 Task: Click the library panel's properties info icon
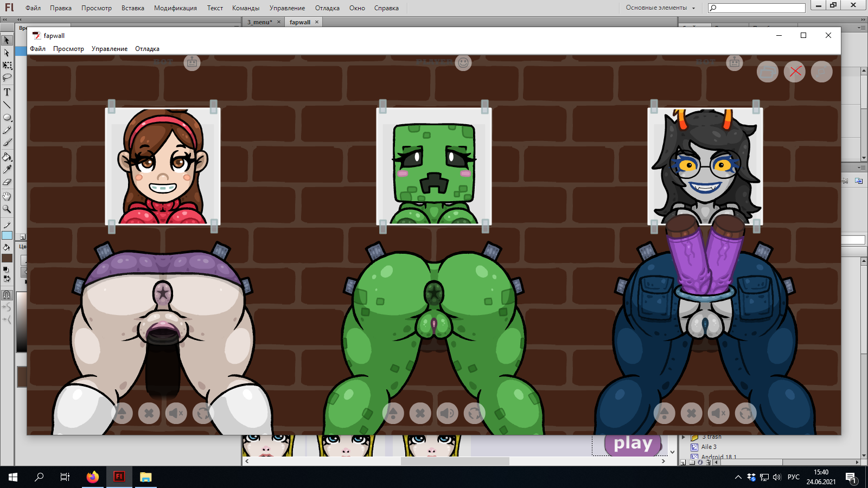tap(700, 463)
